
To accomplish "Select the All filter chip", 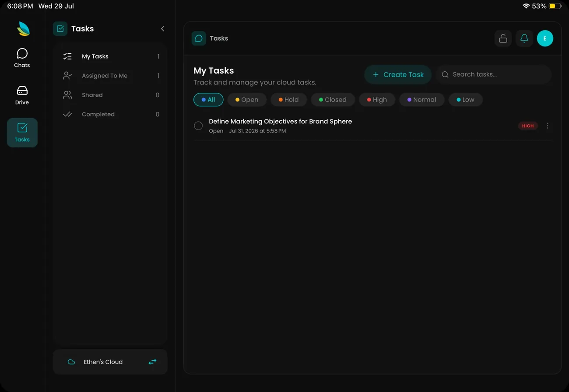I will (x=208, y=100).
